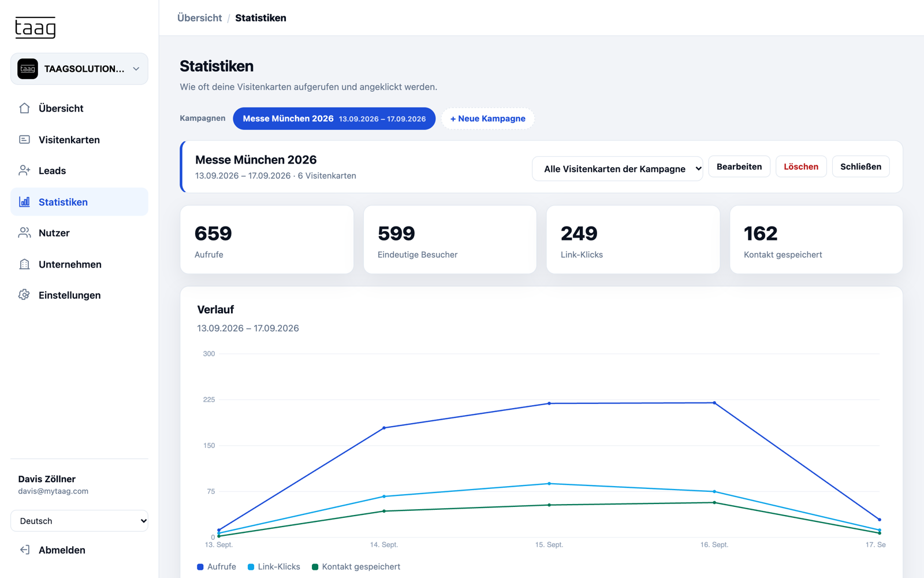Click the Verlauf chart heading
This screenshot has width=924, height=578.
pos(215,309)
